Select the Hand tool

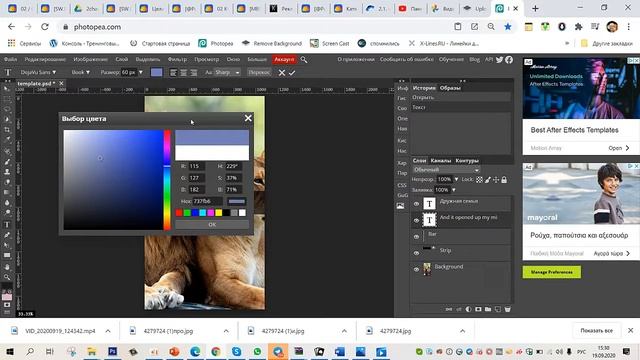(x=7, y=267)
